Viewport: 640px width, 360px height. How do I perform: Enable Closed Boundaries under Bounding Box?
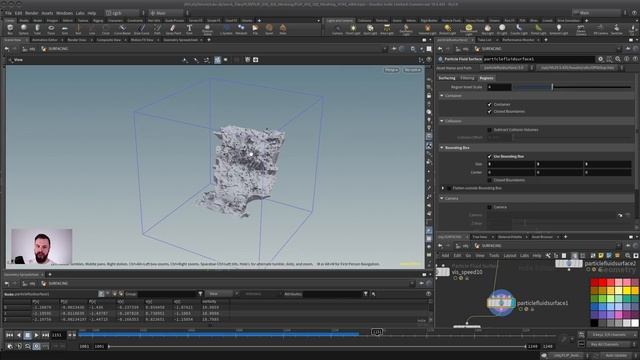coord(489,180)
